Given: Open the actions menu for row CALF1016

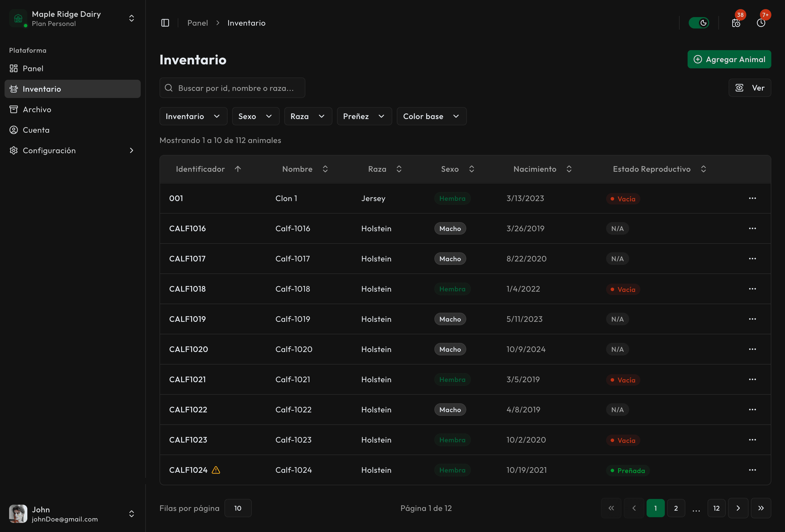Looking at the screenshot, I should (753, 228).
